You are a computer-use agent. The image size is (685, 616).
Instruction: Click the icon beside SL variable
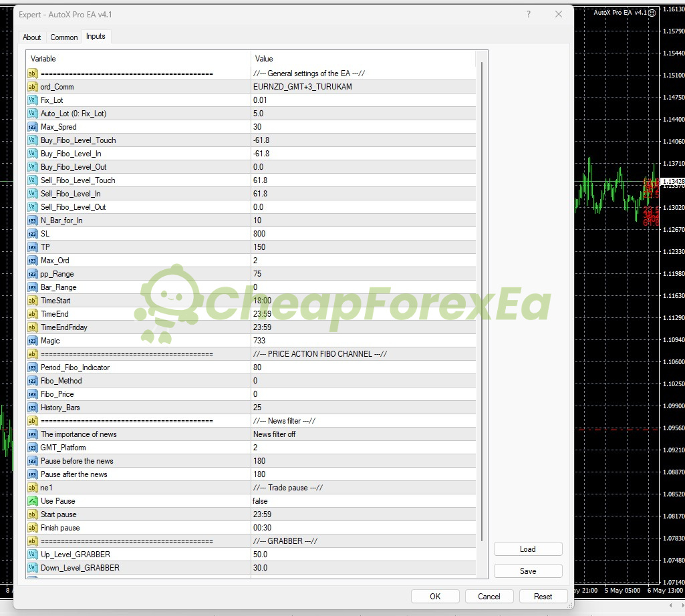click(x=33, y=234)
